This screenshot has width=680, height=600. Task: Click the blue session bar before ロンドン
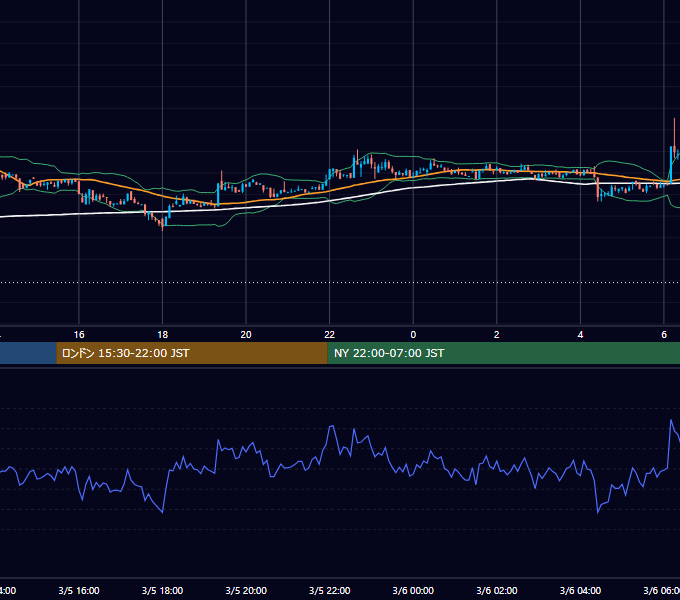pyautogui.click(x=28, y=353)
